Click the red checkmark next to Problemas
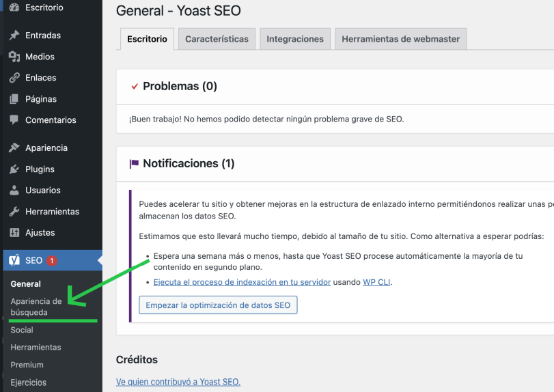 pyautogui.click(x=135, y=86)
